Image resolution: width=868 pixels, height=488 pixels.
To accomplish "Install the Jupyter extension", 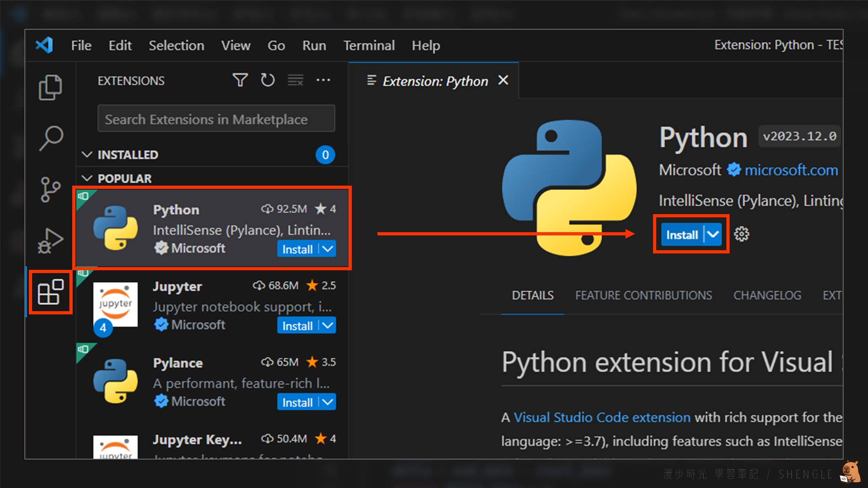I will tap(298, 326).
